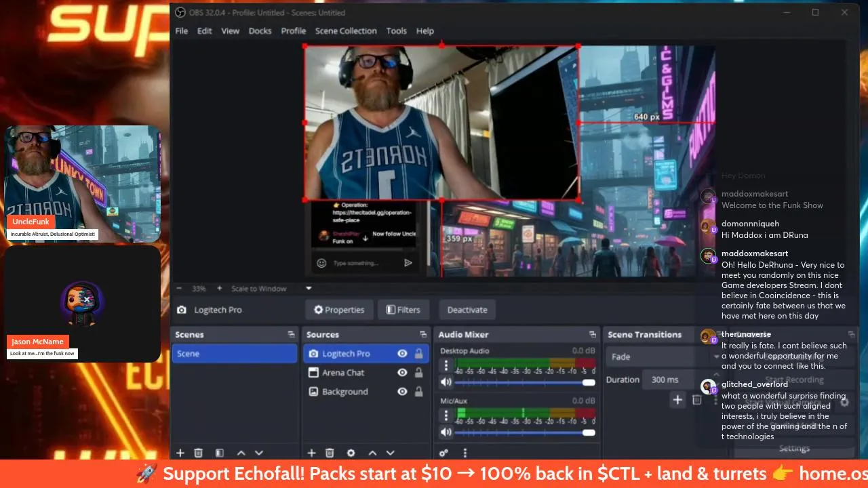Zoom out preview with minus icon
The width and height of the screenshot is (868, 488).
point(179,288)
